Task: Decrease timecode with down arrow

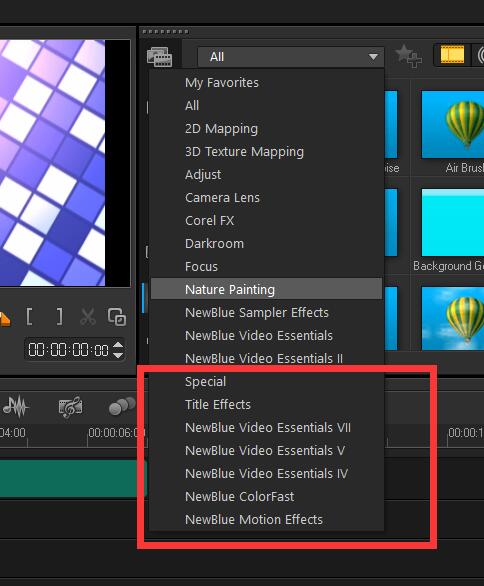Action: [118, 355]
